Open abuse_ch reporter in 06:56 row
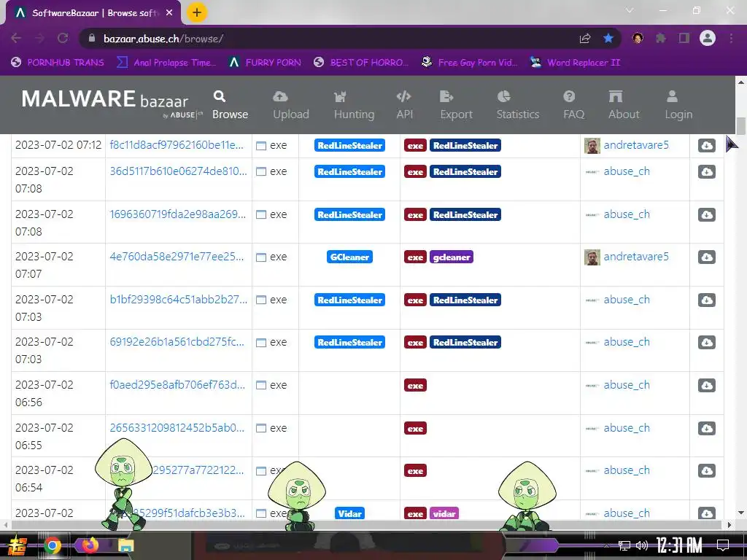The width and height of the screenshot is (747, 560). coord(627,385)
